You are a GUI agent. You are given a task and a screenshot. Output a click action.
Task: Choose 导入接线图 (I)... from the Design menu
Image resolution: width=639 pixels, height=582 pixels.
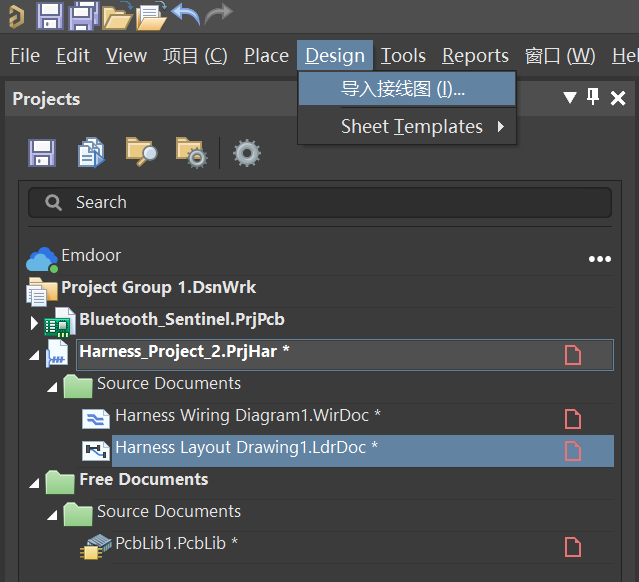click(403, 89)
